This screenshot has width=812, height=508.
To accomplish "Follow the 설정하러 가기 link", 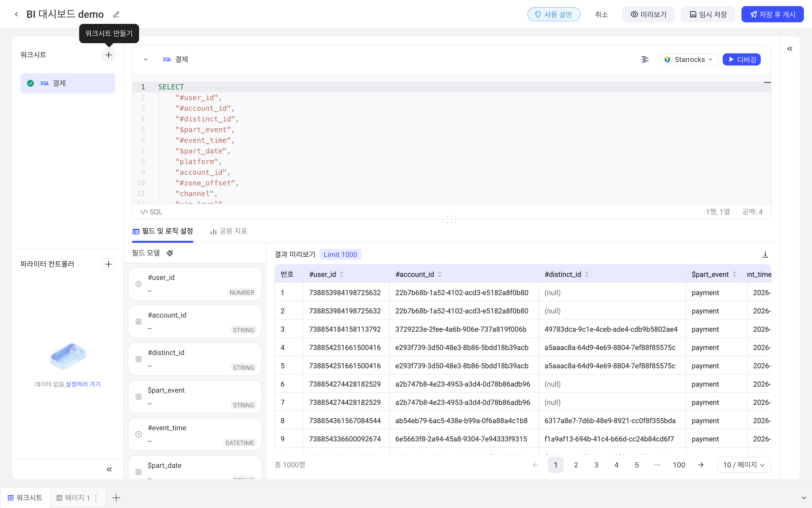I will (83, 384).
